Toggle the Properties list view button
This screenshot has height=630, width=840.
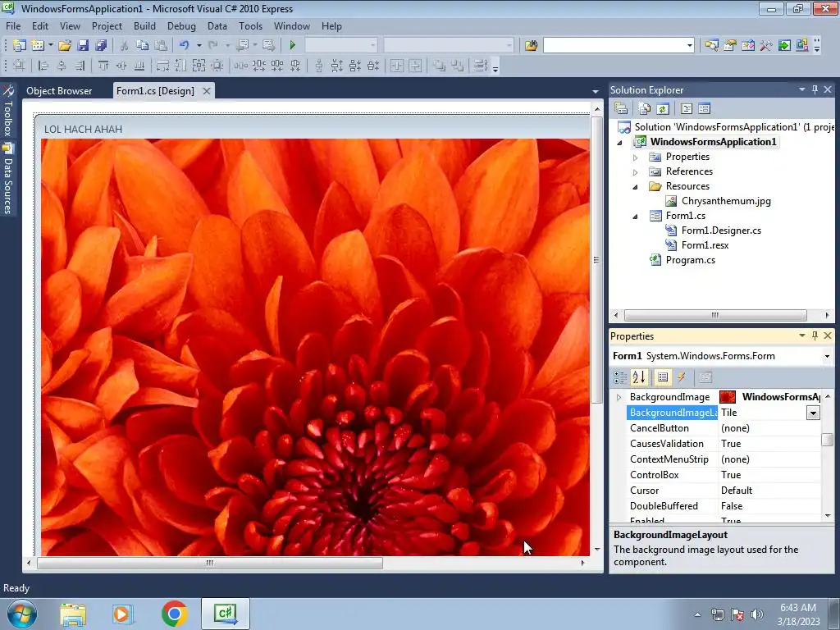point(663,377)
